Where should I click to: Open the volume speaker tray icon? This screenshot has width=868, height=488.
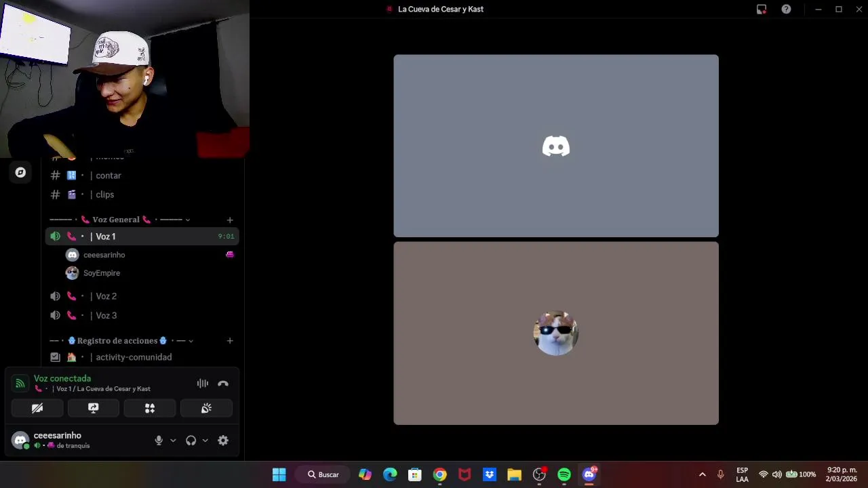pos(776,474)
